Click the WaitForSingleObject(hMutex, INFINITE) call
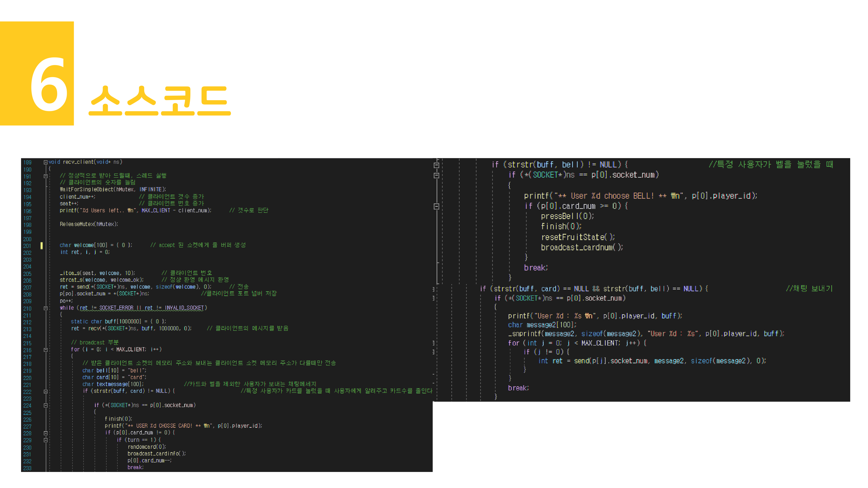This screenshot has height=488, width=868. [111, 189]
